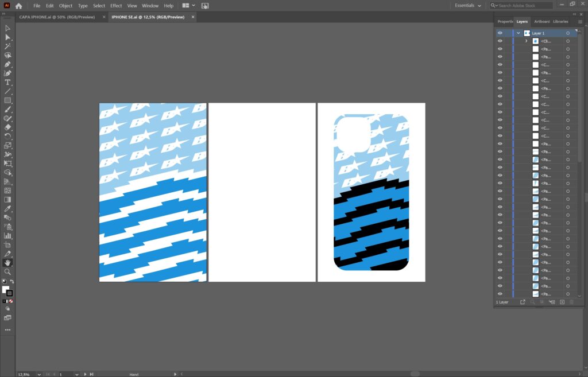The height and width of the screenshot is (377, 588).
Task: Pick the Rectangle tool
Action: point(7,100)
